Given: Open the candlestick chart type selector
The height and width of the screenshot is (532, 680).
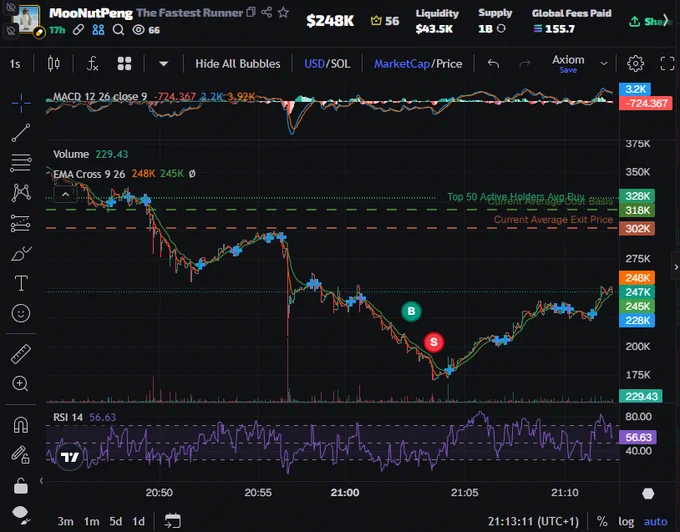Looking at the screenshot, I should pyautogui.click(x=54, y=64).
